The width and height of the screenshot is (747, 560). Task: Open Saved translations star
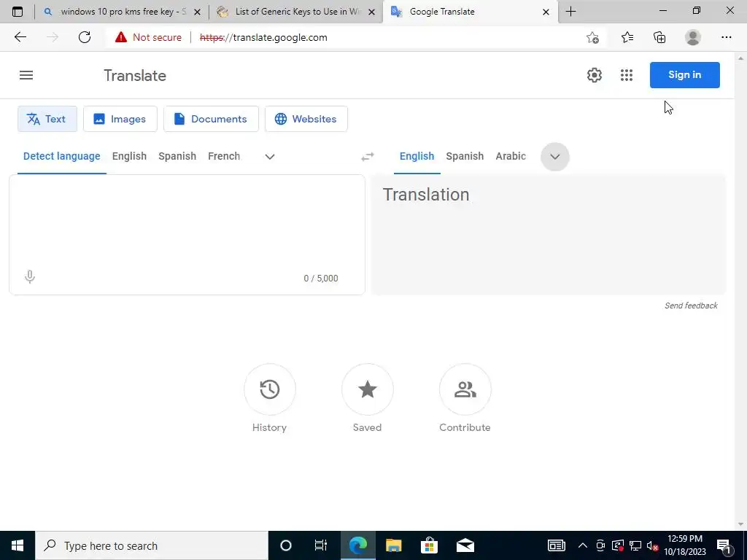368,389
